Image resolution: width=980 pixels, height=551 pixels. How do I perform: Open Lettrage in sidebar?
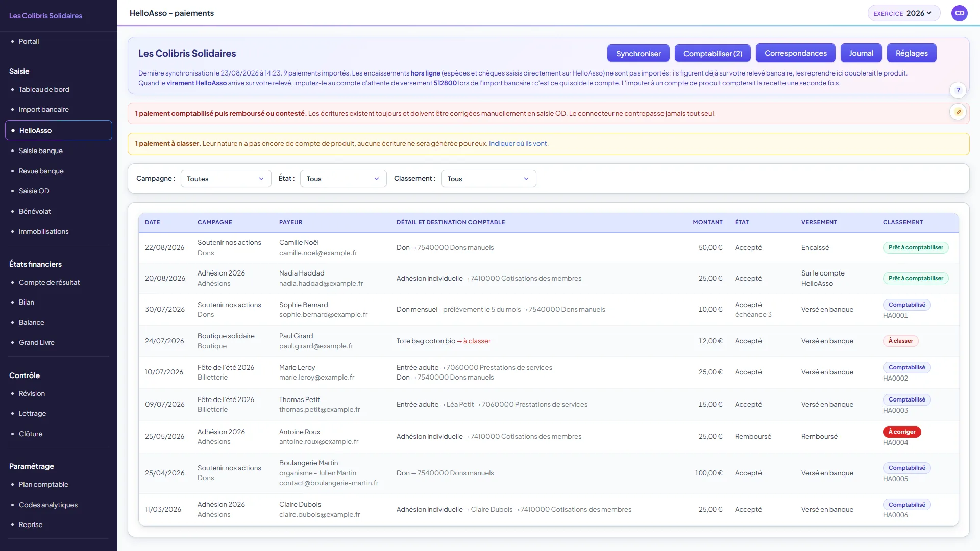(32, 413)
